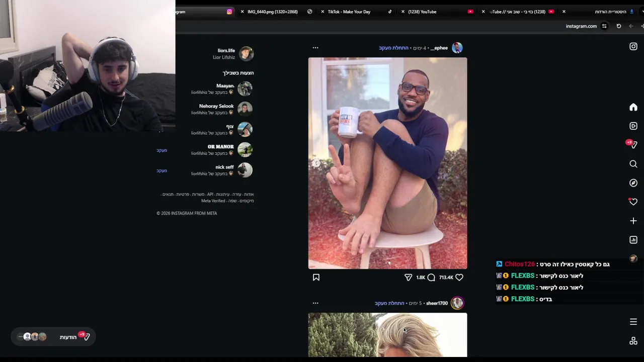Viewport: 644px width, 362px height.
Task: Open the More hamburger menu in sidebar
Action: pyautogui.click(x=633, y=322)
